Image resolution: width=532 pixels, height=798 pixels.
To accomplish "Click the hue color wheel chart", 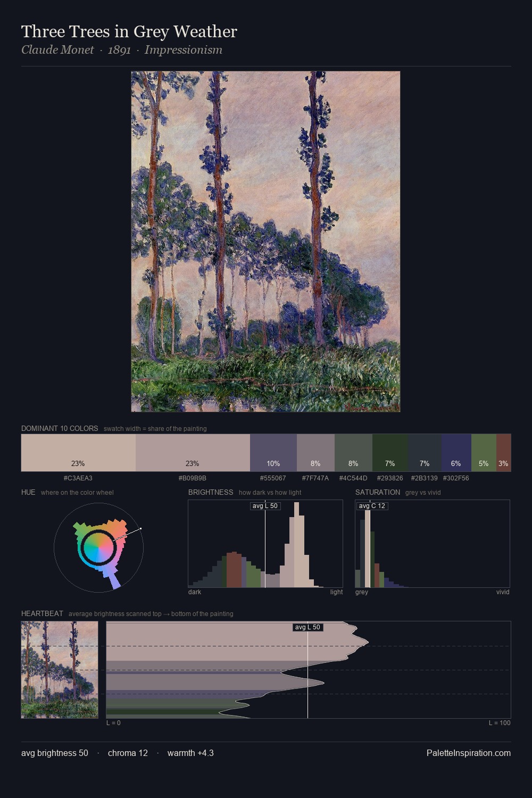I will (98, 547).
